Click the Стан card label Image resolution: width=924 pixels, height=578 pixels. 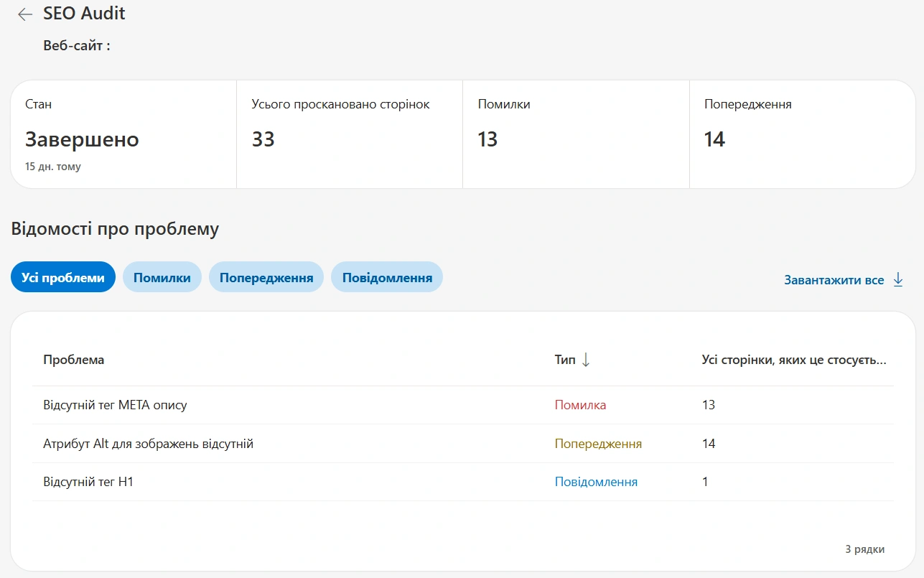click(x=38, y=104)
